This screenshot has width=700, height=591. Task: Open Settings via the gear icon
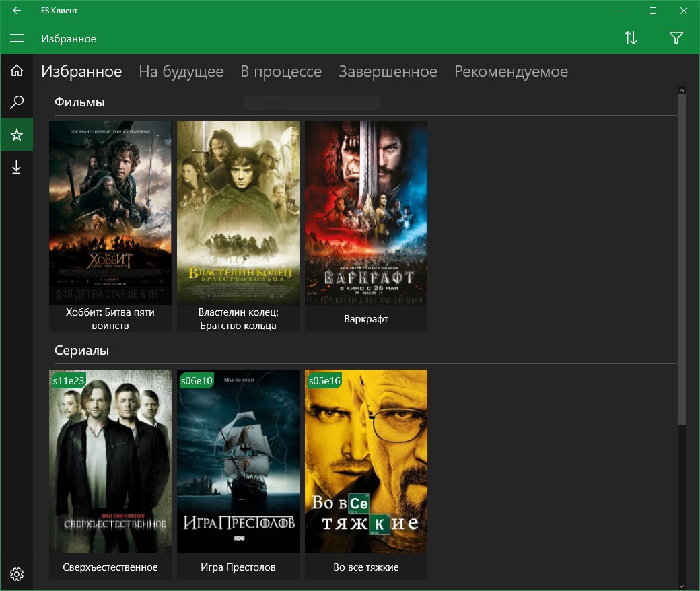tap(17, 573)
